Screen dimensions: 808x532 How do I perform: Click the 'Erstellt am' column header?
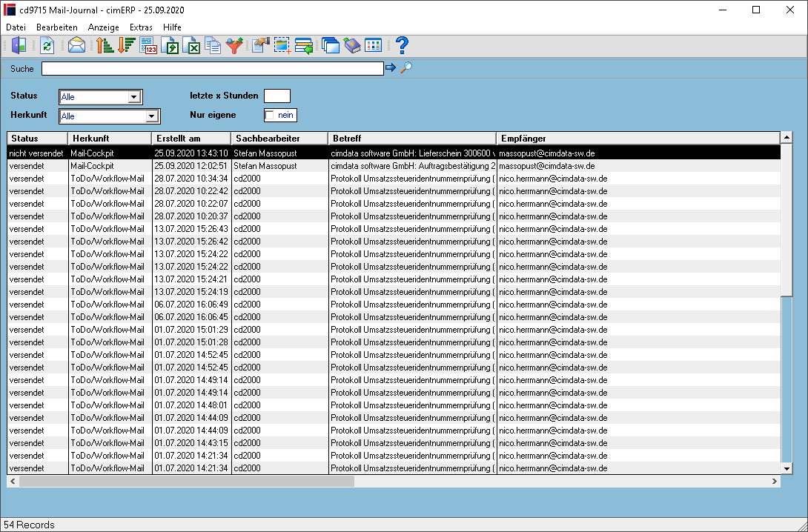(191, 139)
